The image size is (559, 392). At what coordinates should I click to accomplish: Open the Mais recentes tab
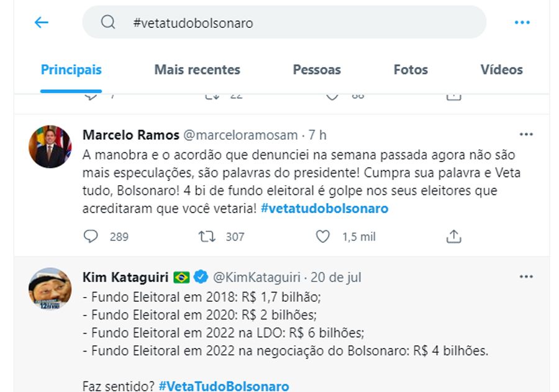pos(197,70)
